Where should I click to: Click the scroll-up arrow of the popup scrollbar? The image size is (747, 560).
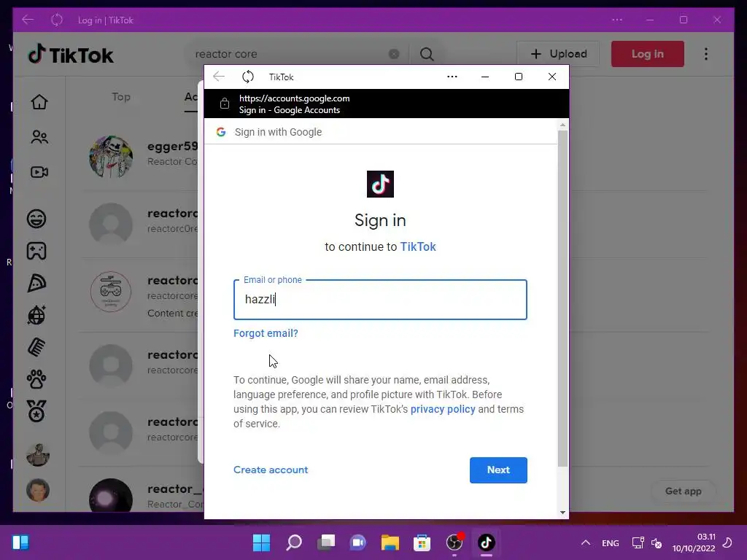(562, 125)
